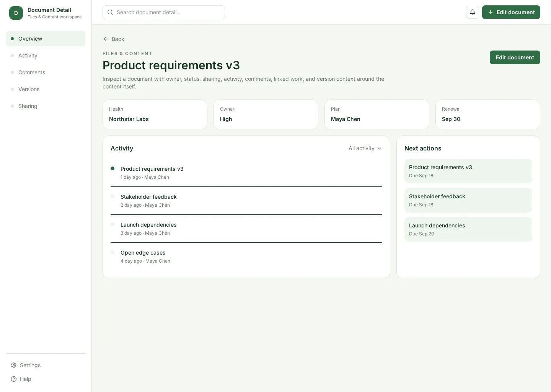The width and height of the screenshot is (551, 392).
Task: Click the '4 day ago · Maya Chen' timestamp
Action: pos(145,261)
